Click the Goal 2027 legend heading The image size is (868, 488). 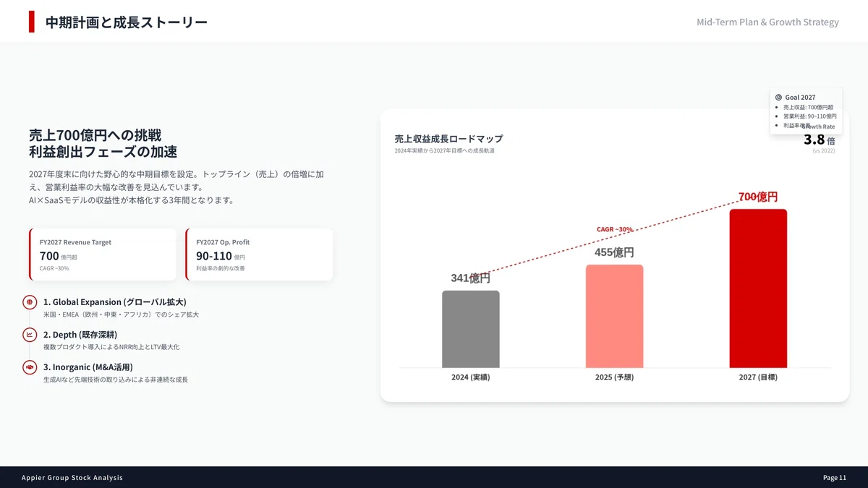[800, 97]
